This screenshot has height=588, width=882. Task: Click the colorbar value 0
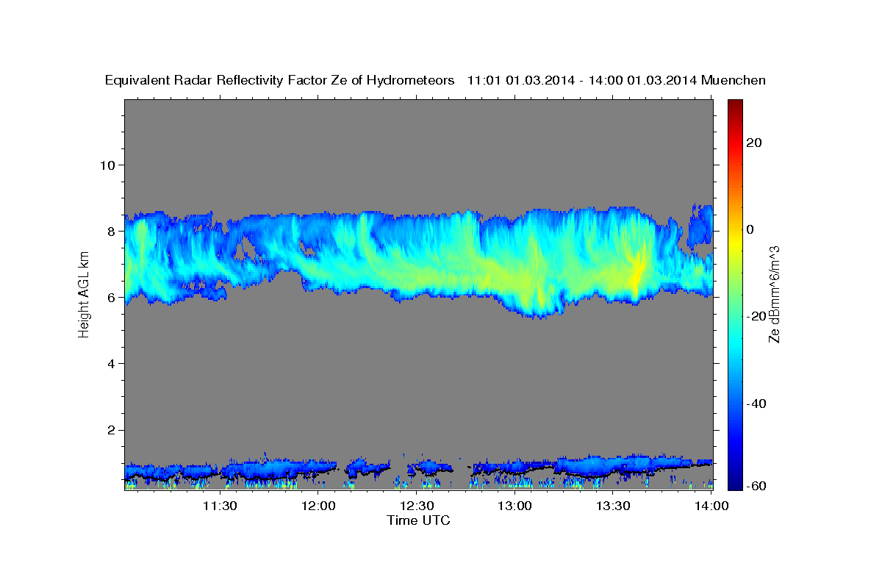pyautogui.click(x=750, y=229)
